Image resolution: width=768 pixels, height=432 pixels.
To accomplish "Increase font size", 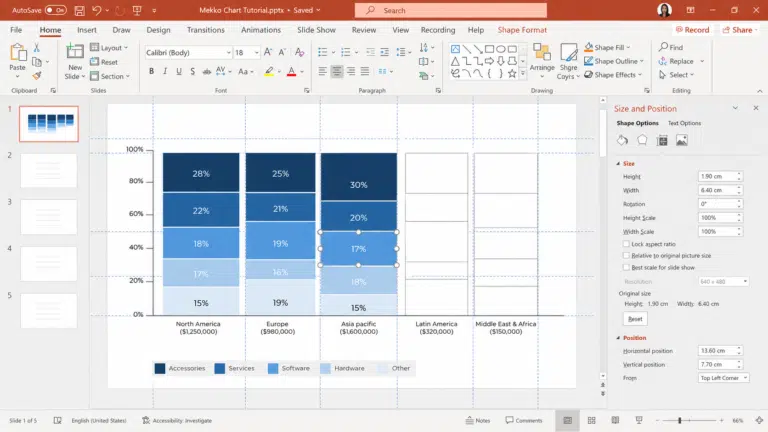I will (x=268, y=52).
